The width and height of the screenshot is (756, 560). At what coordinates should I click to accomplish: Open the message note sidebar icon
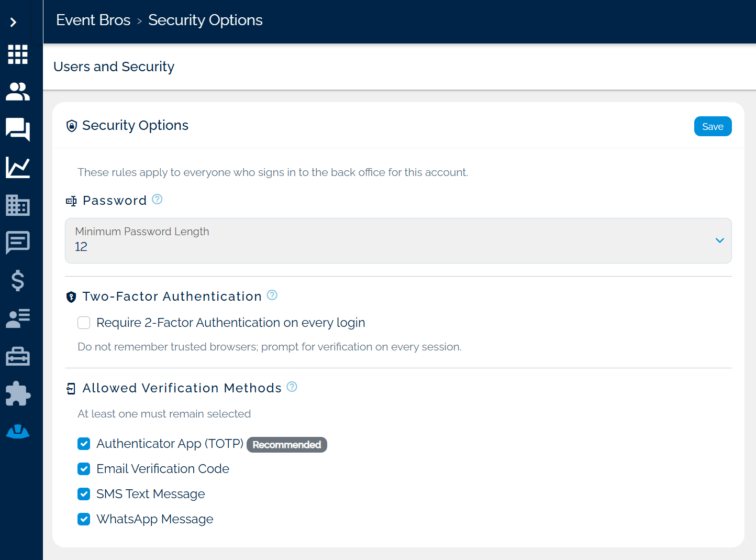click(18, 243)
